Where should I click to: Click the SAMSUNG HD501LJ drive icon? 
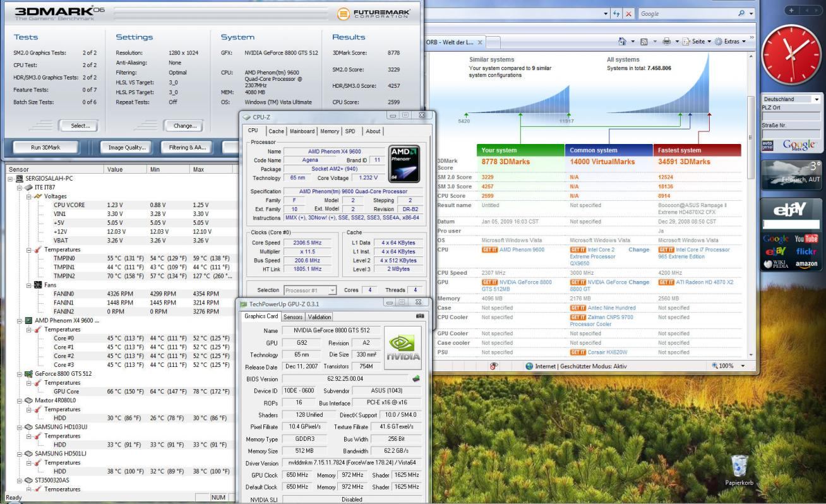pyautogui.click(x=27, y=453)
